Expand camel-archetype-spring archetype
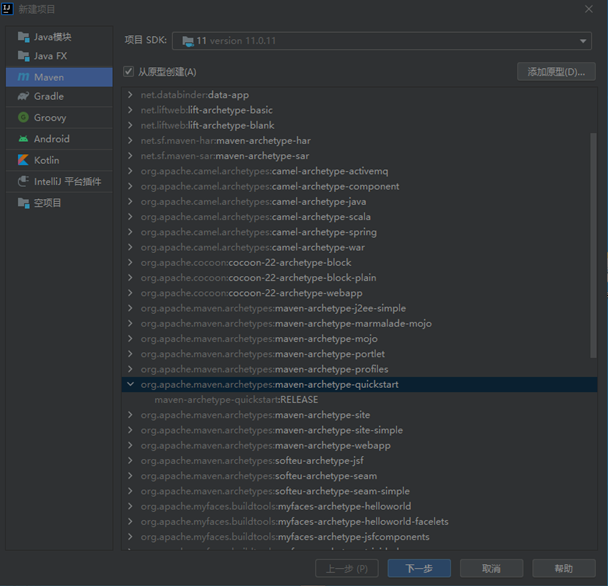 point(130,232)
